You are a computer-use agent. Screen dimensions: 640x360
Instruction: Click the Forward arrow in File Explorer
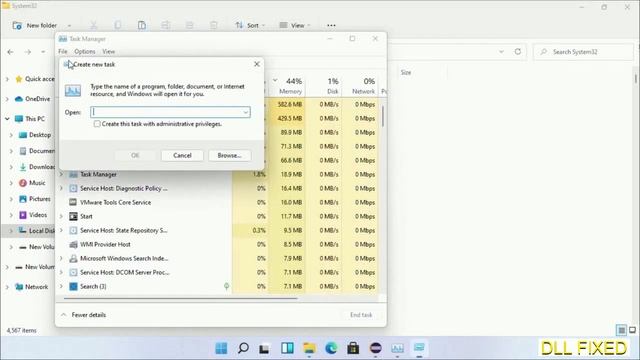click(28, 52)
